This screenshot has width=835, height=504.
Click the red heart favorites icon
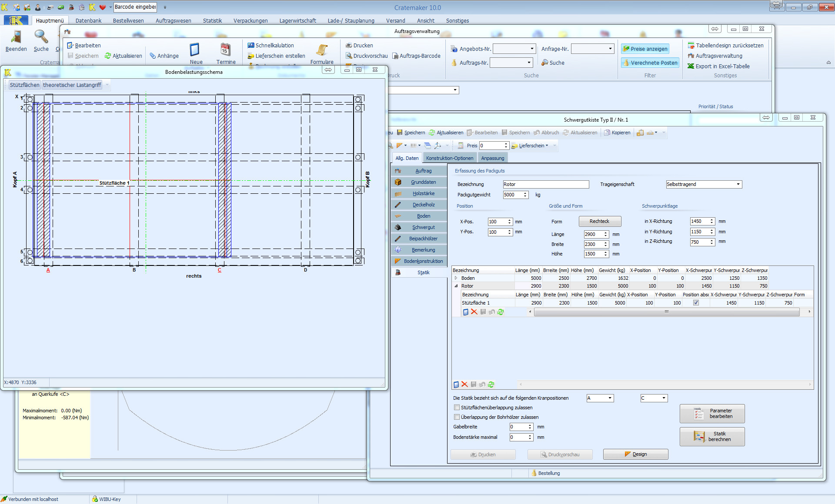103,7
